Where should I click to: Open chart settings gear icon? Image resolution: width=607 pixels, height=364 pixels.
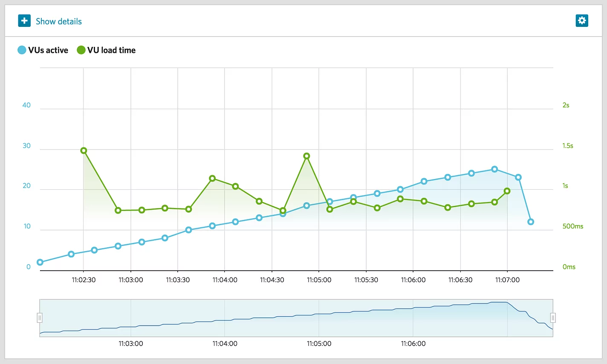581,20
